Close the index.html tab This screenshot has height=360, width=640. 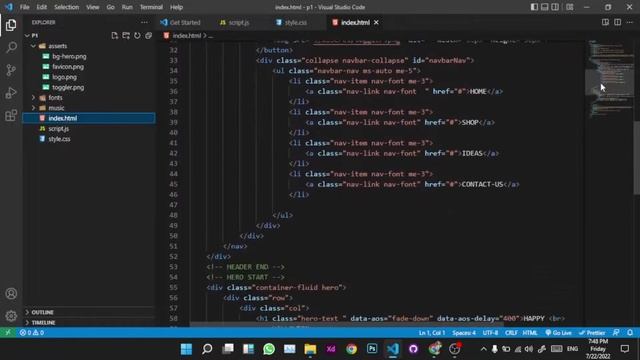[x=376, y=22]
